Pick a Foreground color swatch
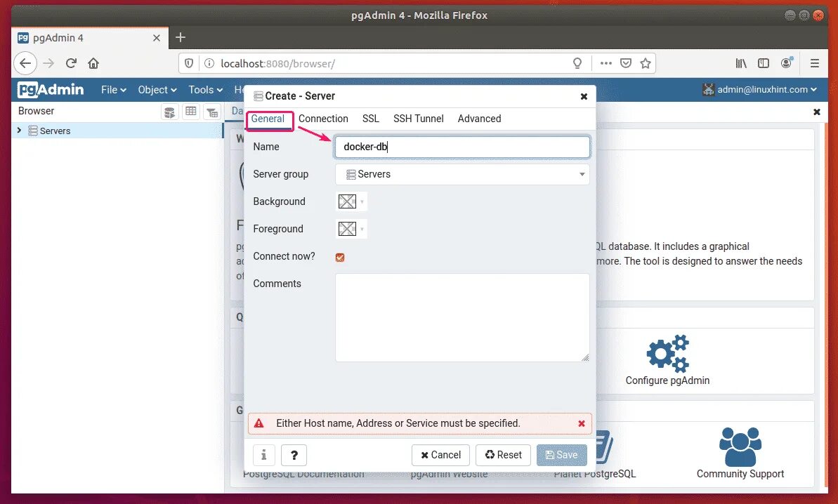Image resolution: width=838 pixels, height=504 pixels. (351, 229)
